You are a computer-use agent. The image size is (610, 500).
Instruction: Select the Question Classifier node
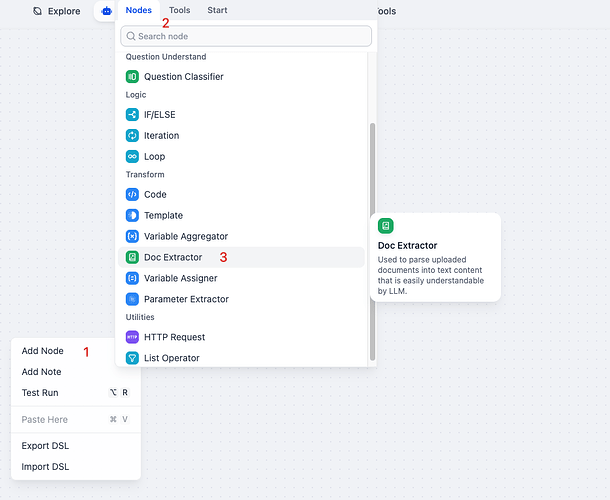tap(241, 76)
